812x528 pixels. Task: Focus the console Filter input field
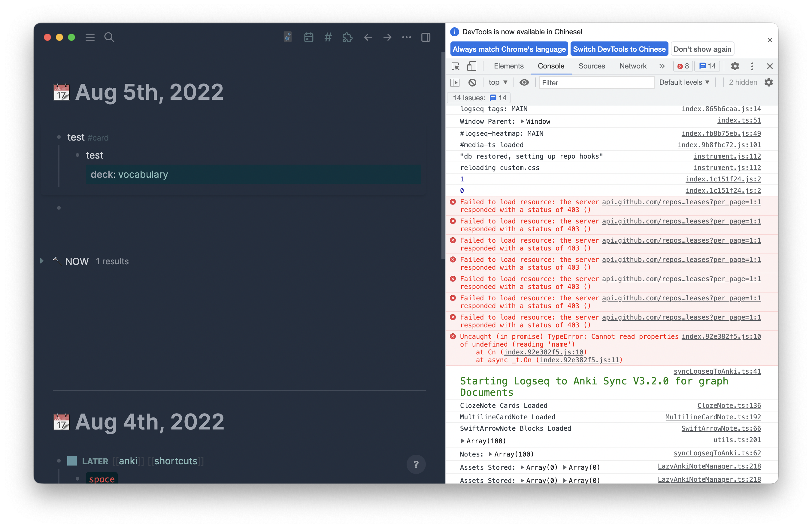click(596, 83)
